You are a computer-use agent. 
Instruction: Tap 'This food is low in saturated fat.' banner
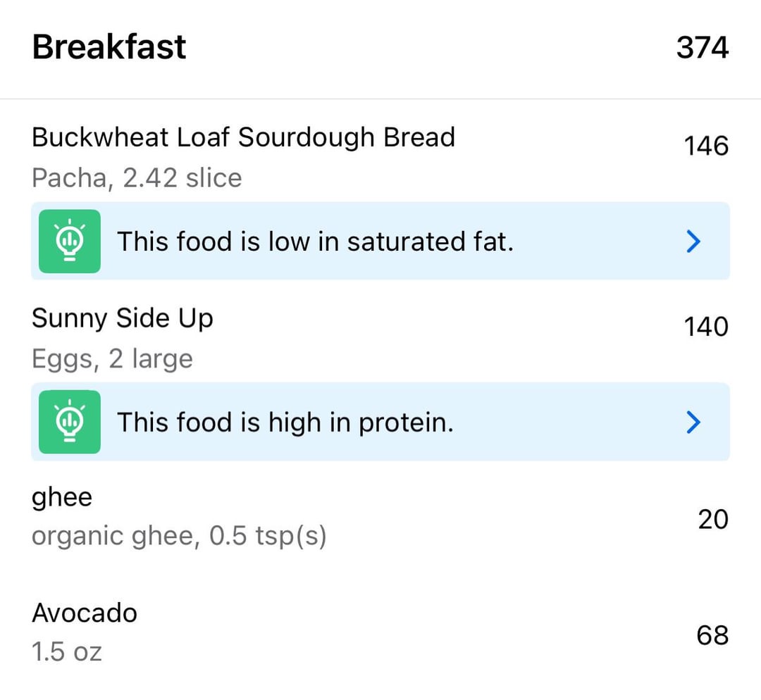point(380,241)
